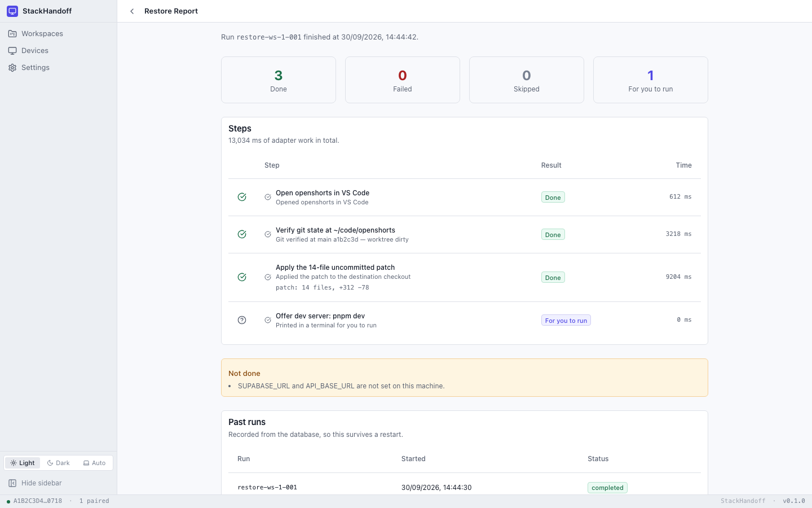Click the green connection status dot
The width and height of the screenshot is (812, 508).
[8, 501]
